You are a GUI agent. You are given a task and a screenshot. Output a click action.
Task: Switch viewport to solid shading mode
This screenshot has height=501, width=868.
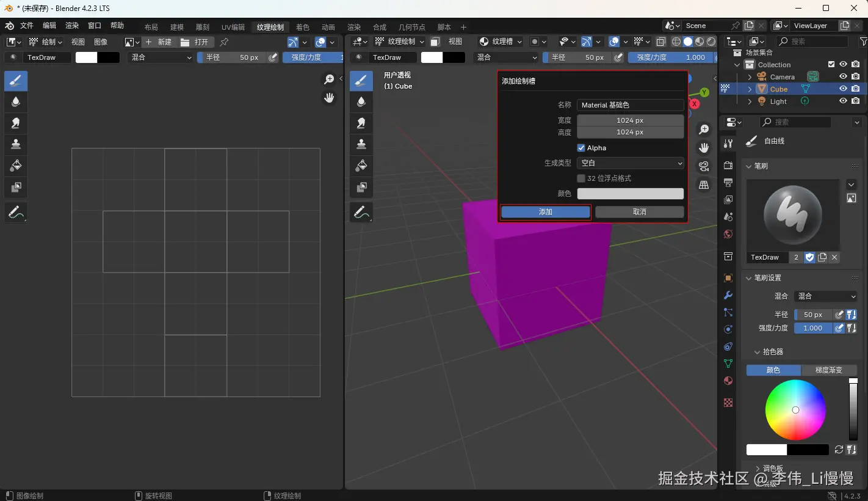[x=688, y=42]
